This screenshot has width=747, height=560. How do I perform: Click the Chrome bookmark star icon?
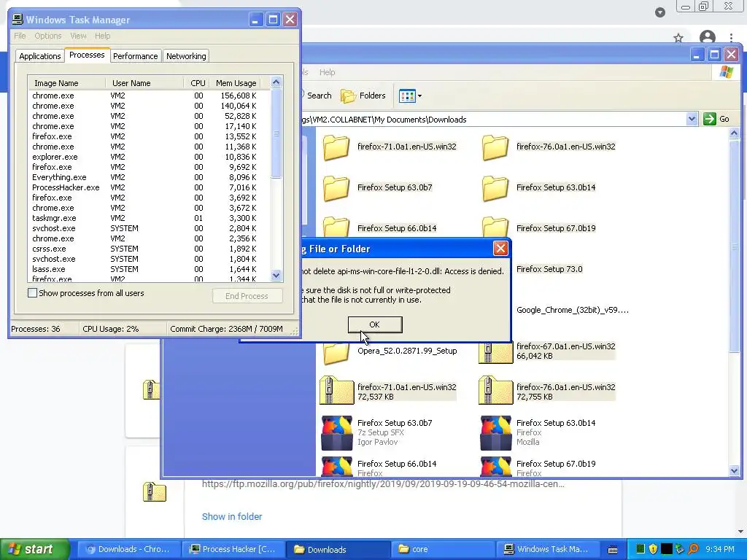coord(678,38)
